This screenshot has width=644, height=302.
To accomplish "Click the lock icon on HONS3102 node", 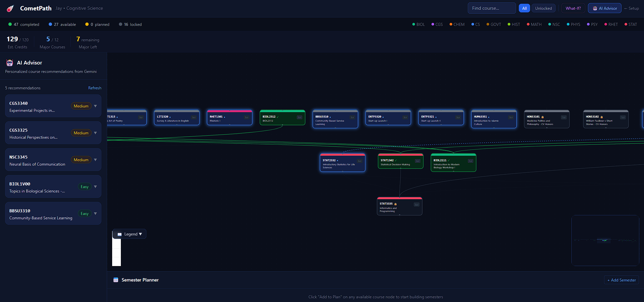I will pos(602,117).
